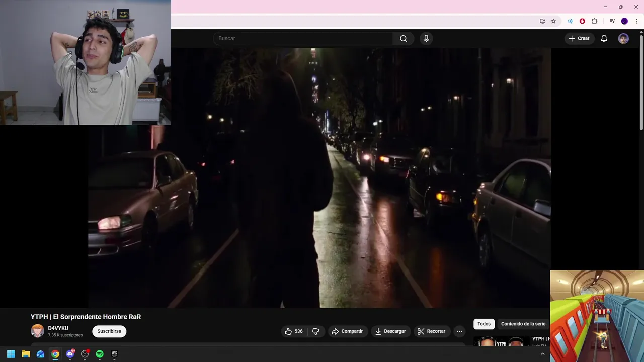This screenshot has width=644, height=362.
Task: Open the red shield extension icon
Action: [x=582, y=21]
